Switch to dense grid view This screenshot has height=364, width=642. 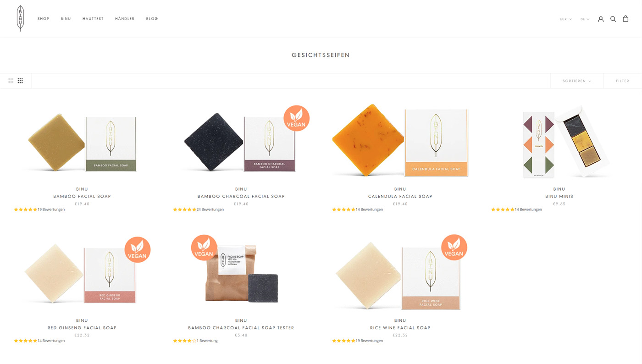[20, 81]
